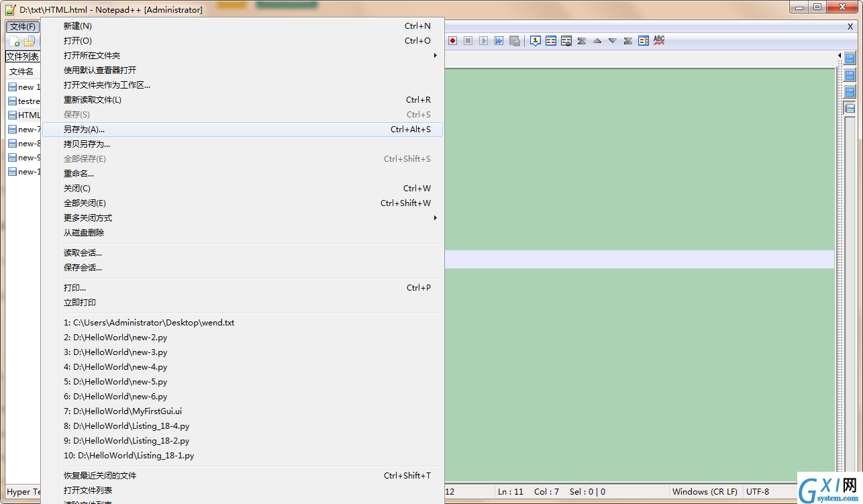Click the clear compare results icon
This screenshot has width=863, height=504.
click(x=566, y=41)
